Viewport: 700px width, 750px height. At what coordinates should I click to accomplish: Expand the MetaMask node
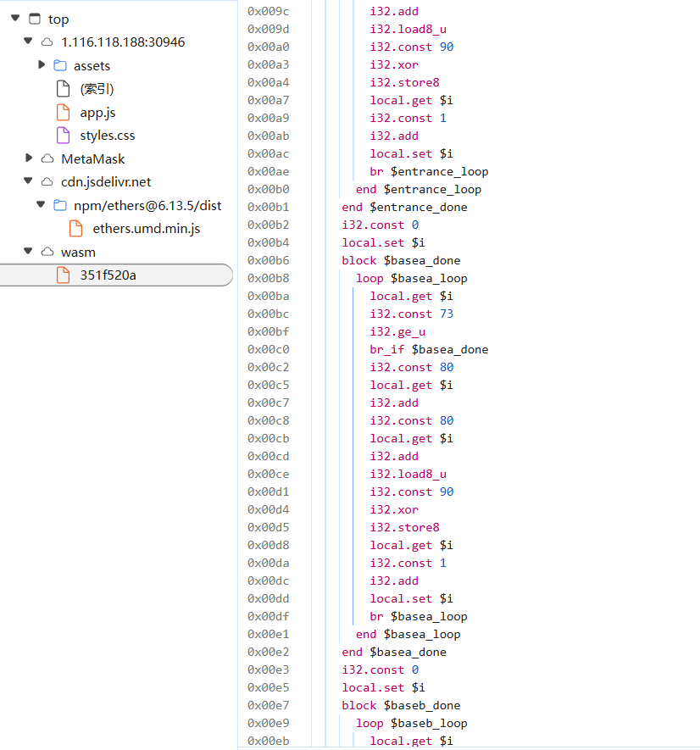(29, 158)
